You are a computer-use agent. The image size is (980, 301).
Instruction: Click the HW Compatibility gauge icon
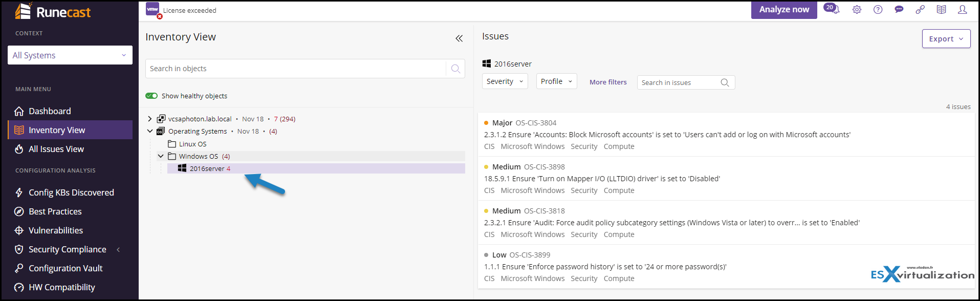point(19,287)
